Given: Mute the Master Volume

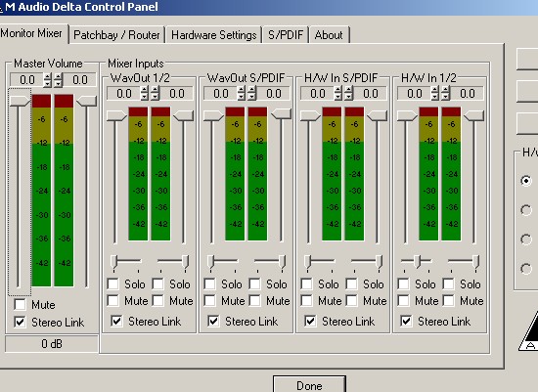Looking at the screenshot, I should [x=20, y=304].
